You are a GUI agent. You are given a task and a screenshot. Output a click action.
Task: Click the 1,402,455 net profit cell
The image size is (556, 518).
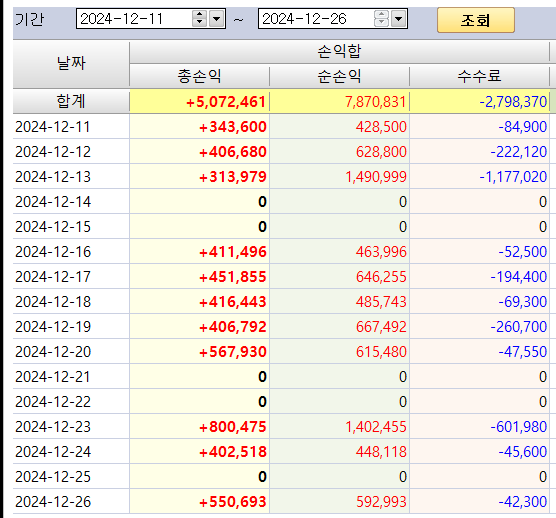point(339,427)
